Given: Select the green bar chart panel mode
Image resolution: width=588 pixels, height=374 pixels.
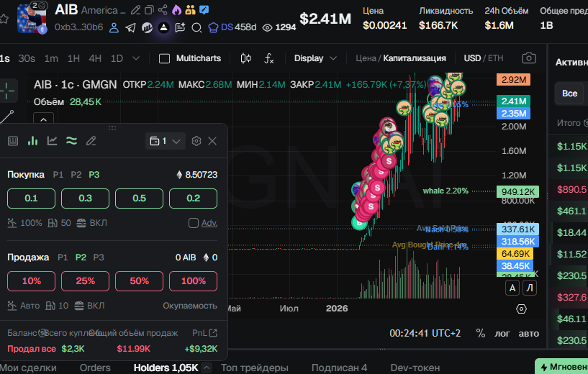Looking at the screenshot, I should (x=32, y=141).
